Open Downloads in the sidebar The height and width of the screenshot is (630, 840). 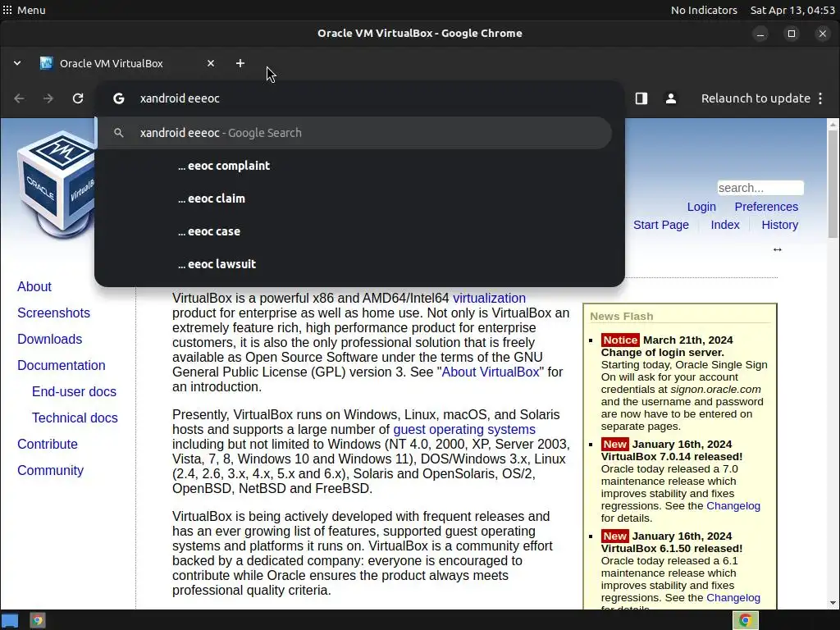[x=50, y=339]
